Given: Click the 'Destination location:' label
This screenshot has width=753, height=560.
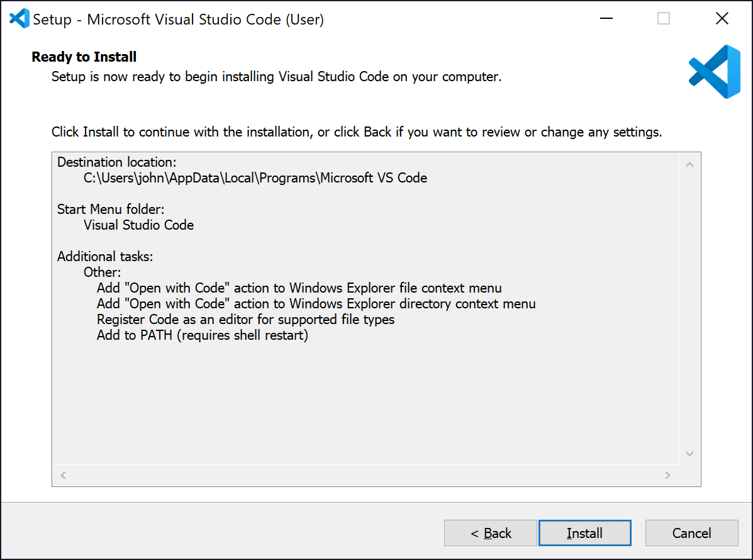Looking at the screenshot, I should pos(117,162).
